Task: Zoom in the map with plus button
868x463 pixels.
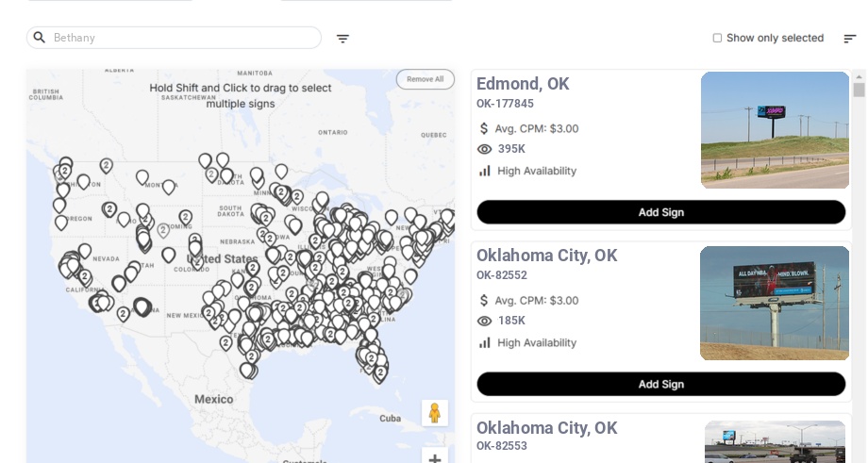Action: (x=434, y=458)
